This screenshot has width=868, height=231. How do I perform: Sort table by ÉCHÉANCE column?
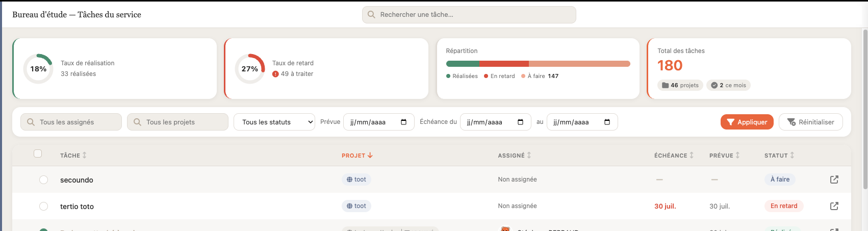pos(674,156)
